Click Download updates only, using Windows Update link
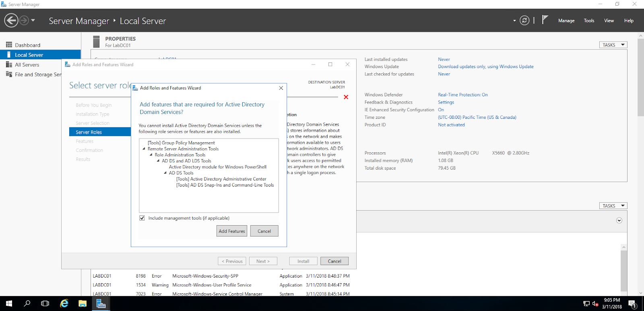The height and width of the screenshot is (311, 644). [486, 66]
